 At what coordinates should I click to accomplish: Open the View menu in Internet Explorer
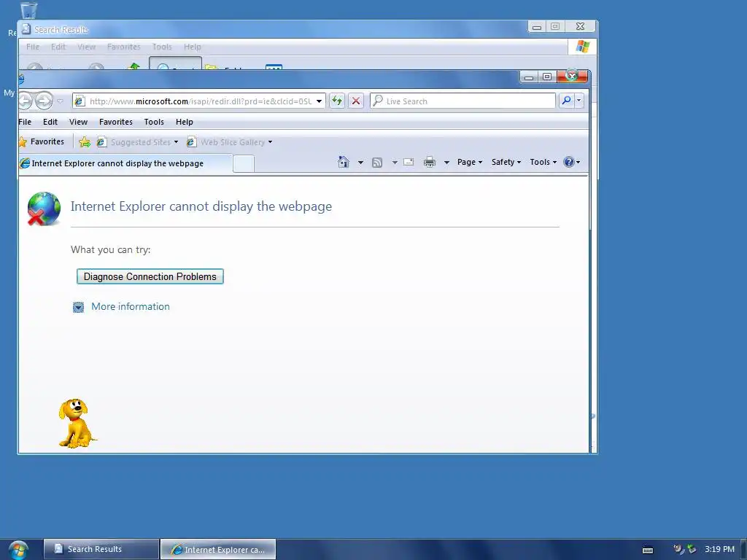tap(78, 122)
